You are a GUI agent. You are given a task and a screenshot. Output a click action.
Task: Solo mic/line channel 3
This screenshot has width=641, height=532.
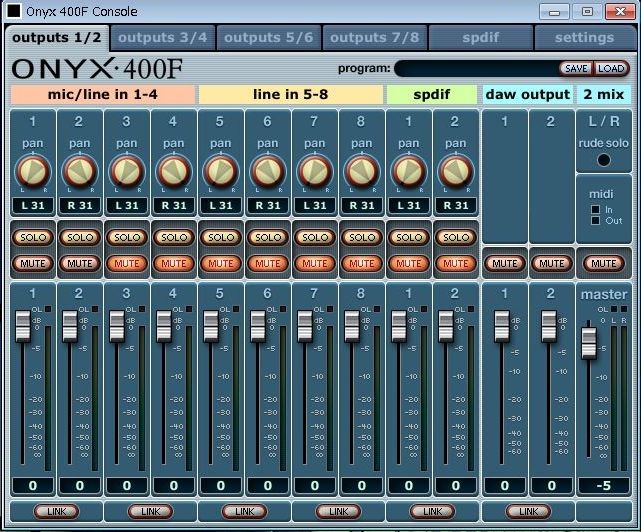[x=127, y=237]
